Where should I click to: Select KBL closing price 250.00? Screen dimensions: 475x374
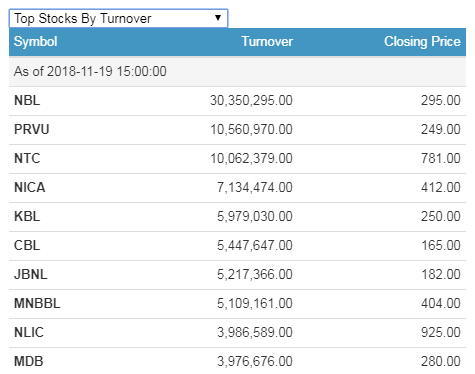point(441,216)
